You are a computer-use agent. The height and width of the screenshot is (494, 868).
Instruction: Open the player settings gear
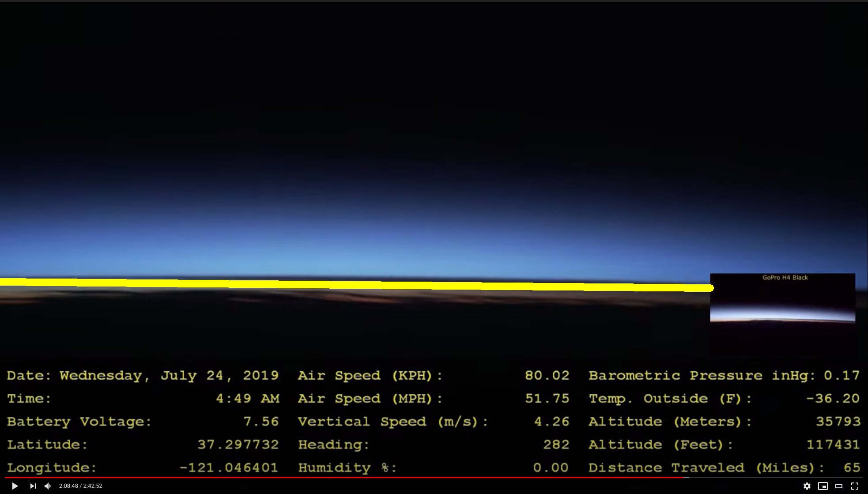tap(807, 486)
